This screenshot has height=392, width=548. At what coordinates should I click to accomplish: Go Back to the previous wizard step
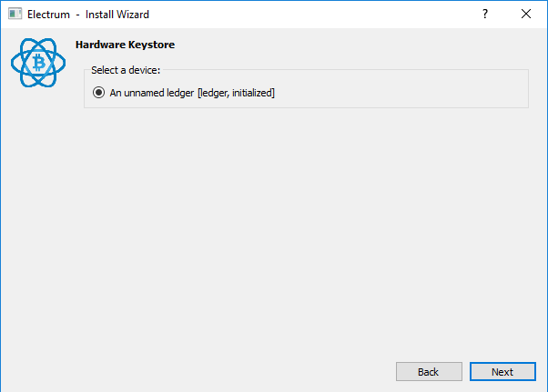429,372
